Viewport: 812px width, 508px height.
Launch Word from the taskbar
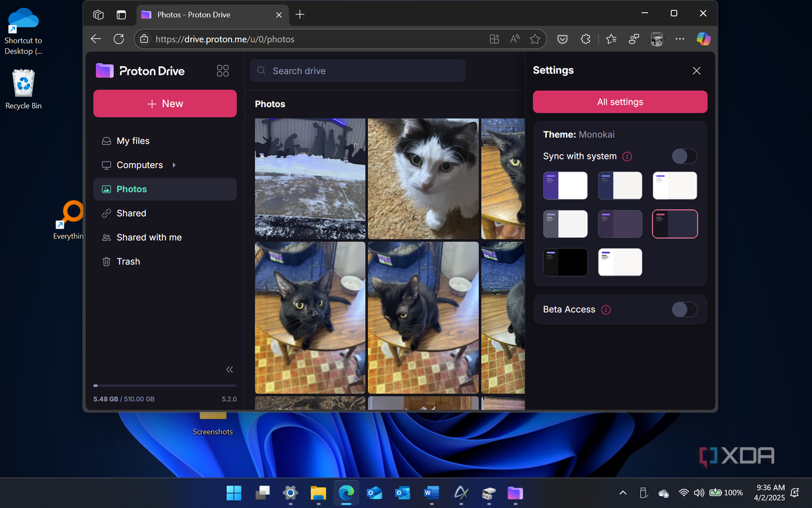(x=431, y=493)
